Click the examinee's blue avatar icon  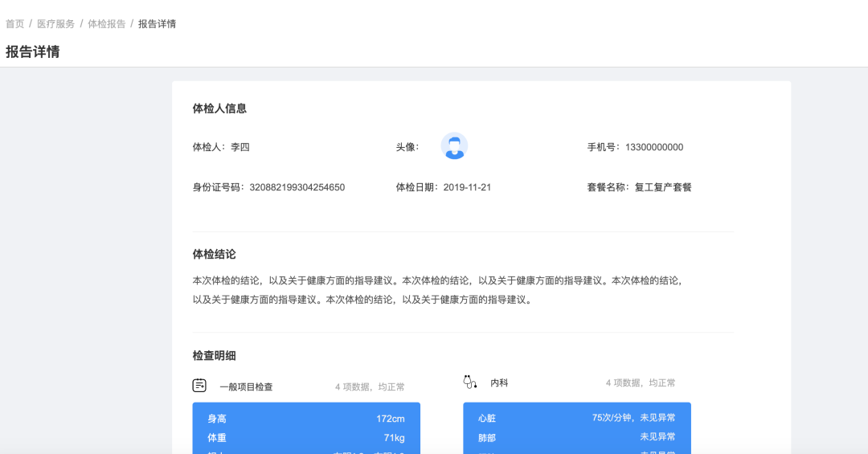pos(454,146)
